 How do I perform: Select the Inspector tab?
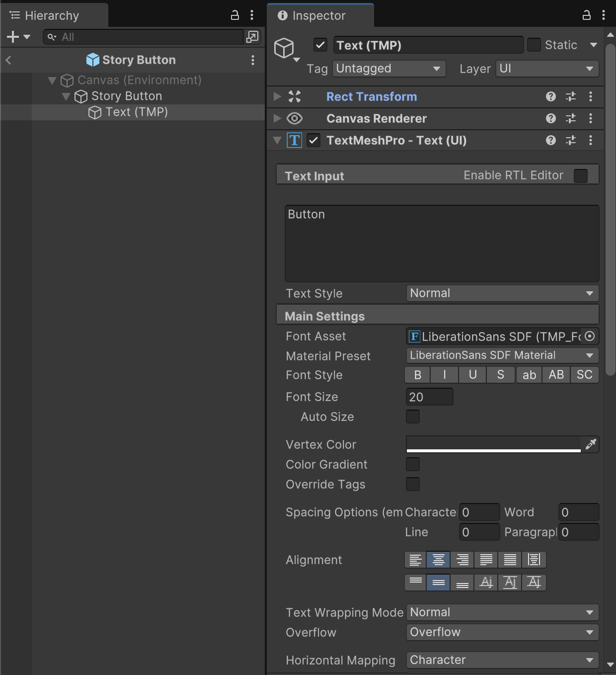pos(318,15)
